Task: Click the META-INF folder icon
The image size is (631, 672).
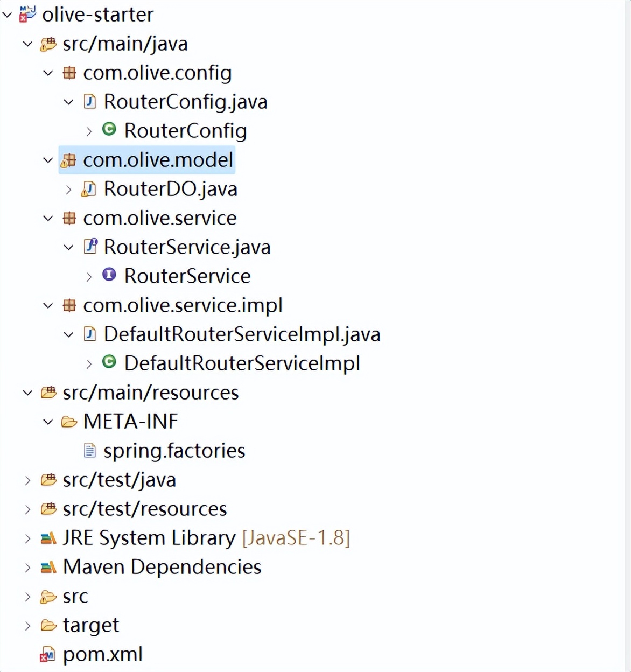Action: [x=69, y=422]
